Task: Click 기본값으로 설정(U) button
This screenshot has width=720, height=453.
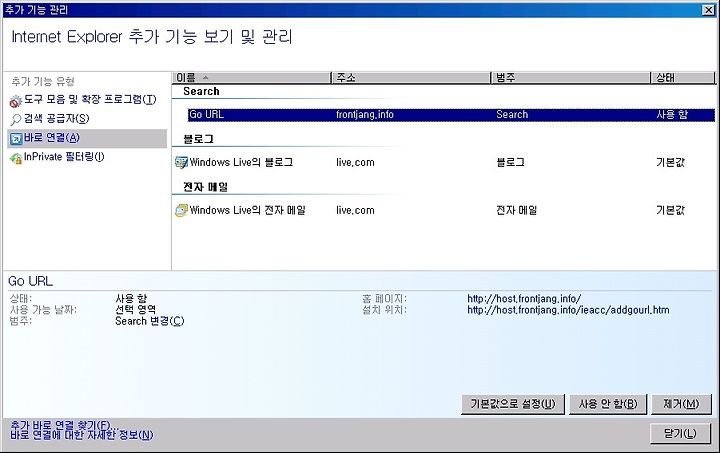Action: 513,404
